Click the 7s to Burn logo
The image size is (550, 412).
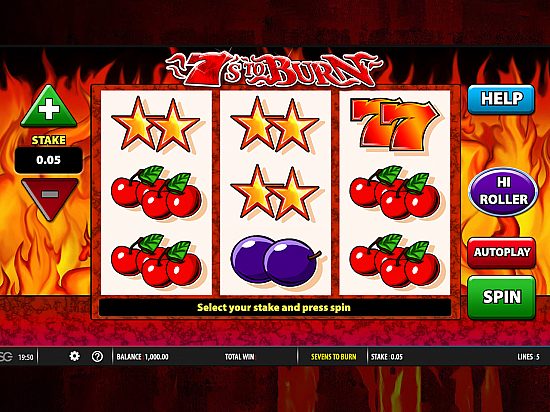click(x=274, y=69)
